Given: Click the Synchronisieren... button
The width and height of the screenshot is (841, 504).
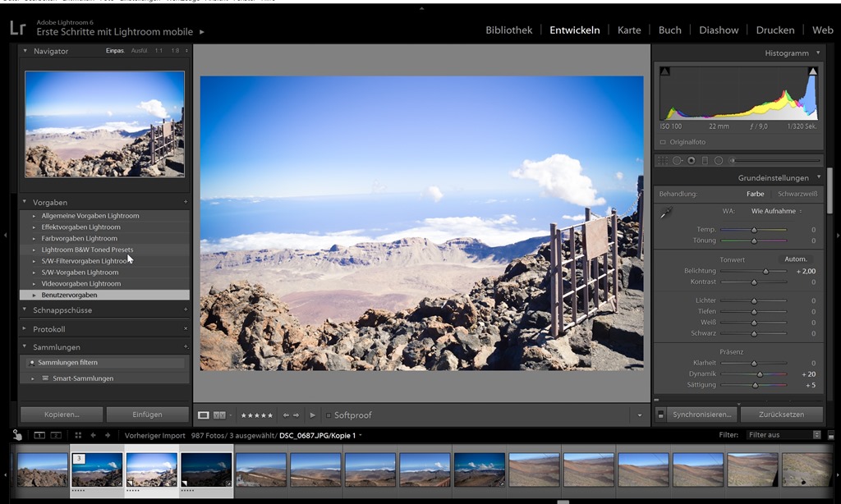Looking at the screenshot, I should click(702, 415).
